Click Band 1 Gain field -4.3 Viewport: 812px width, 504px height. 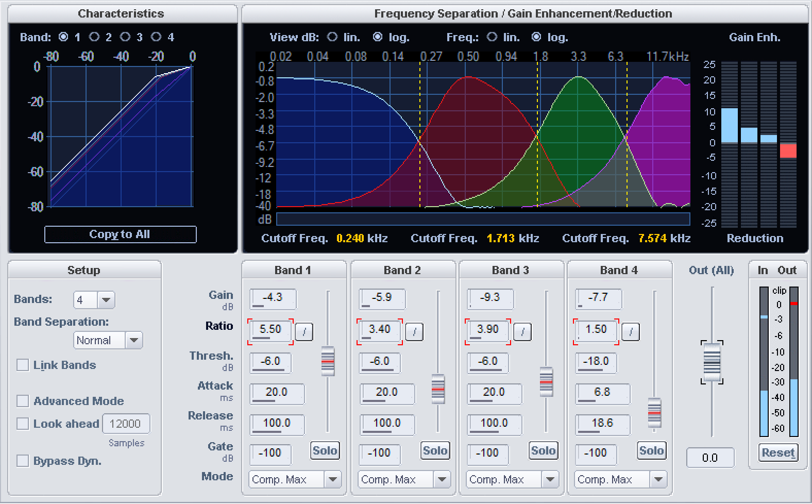pos(273,299)
